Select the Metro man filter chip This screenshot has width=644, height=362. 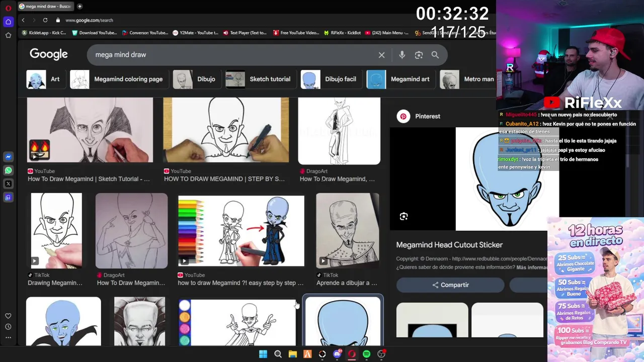467,79
